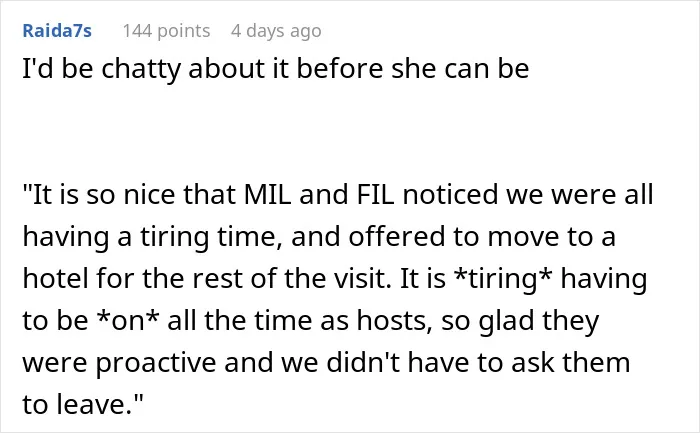Click the phrase "she can be" in the first line
The width and height of the screenshot is (700, 433).
tap(460, 69)
